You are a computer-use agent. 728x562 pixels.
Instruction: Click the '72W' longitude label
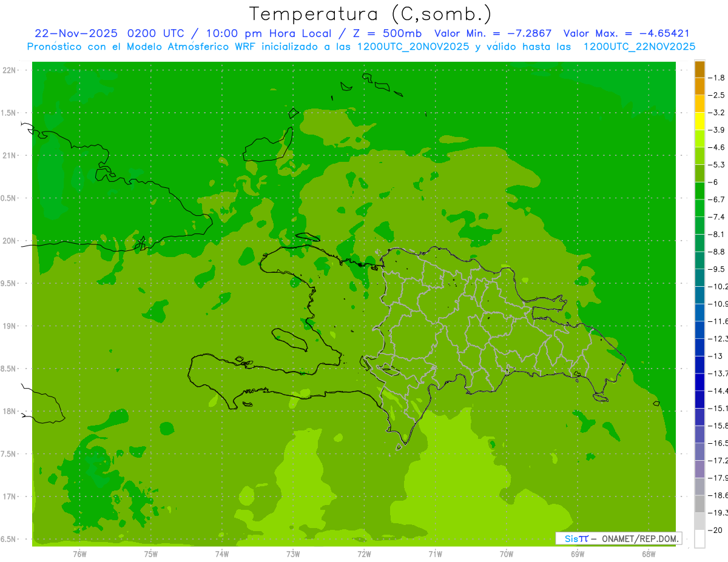click(364, 554)
